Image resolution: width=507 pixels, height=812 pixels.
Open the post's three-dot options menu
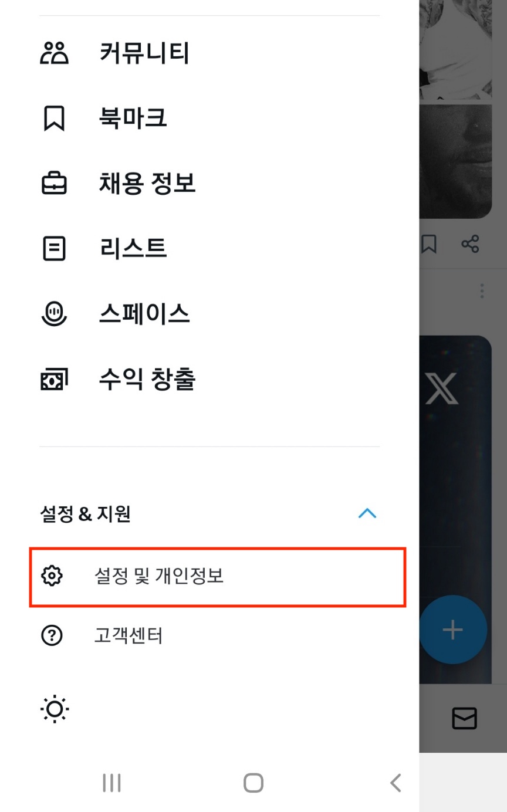point(481,290)
